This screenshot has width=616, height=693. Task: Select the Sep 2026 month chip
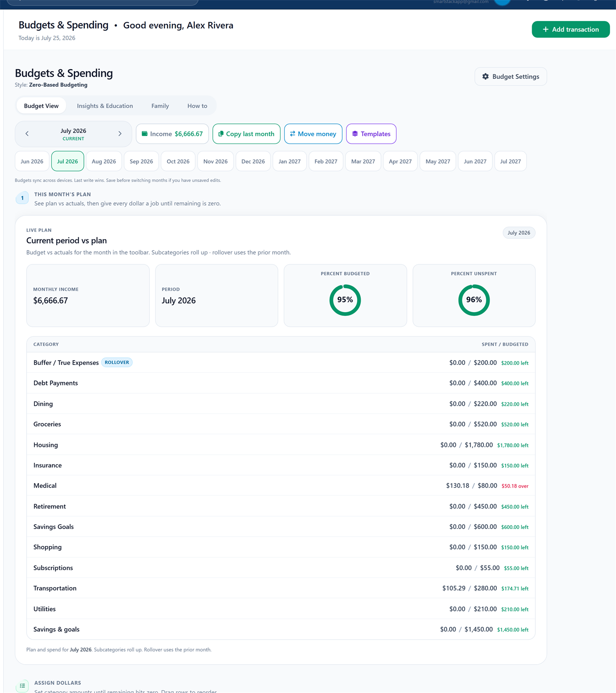(141, 161)
